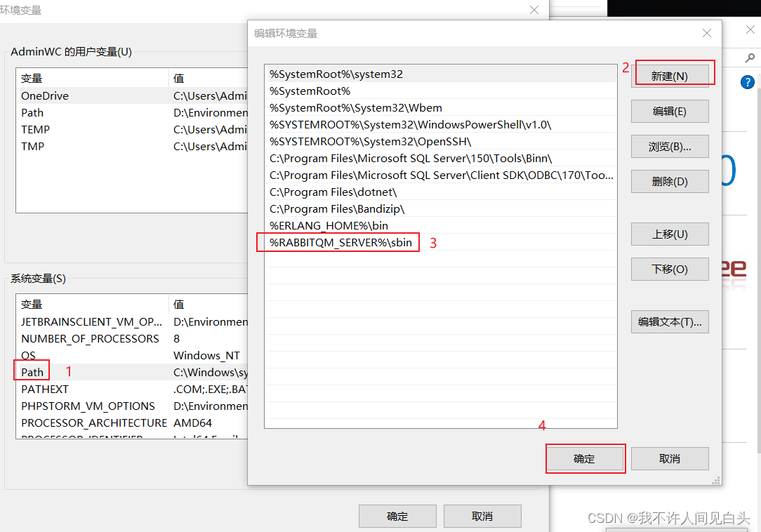Click the 浏览(B)... button
Viewport: 761px width, 532px height.
click(x=669, y=146)
